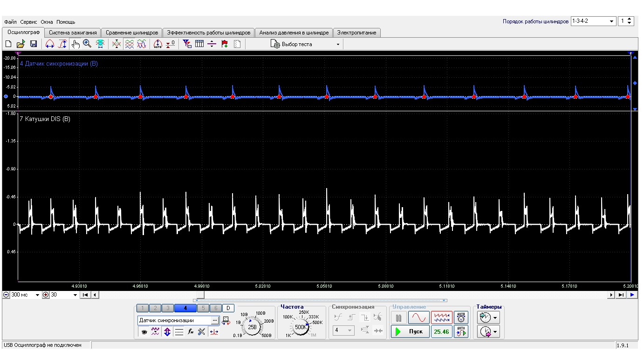This screenshot has height=351, width=644.
Task: Click the 25.46 green readout button
Action: [x=441, y=332]
